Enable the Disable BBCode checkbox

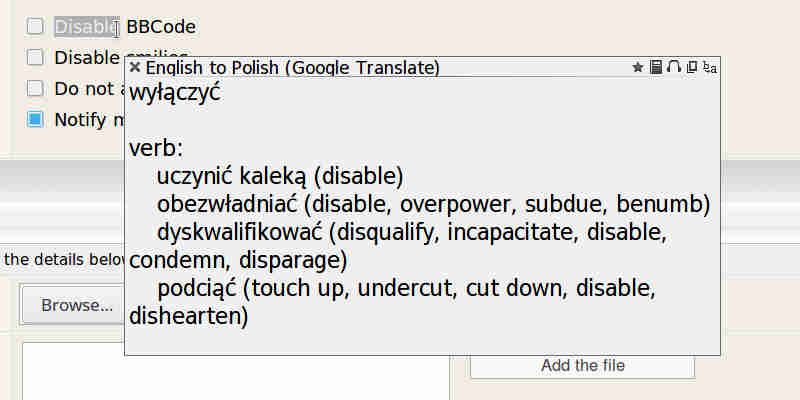point(35,27)
